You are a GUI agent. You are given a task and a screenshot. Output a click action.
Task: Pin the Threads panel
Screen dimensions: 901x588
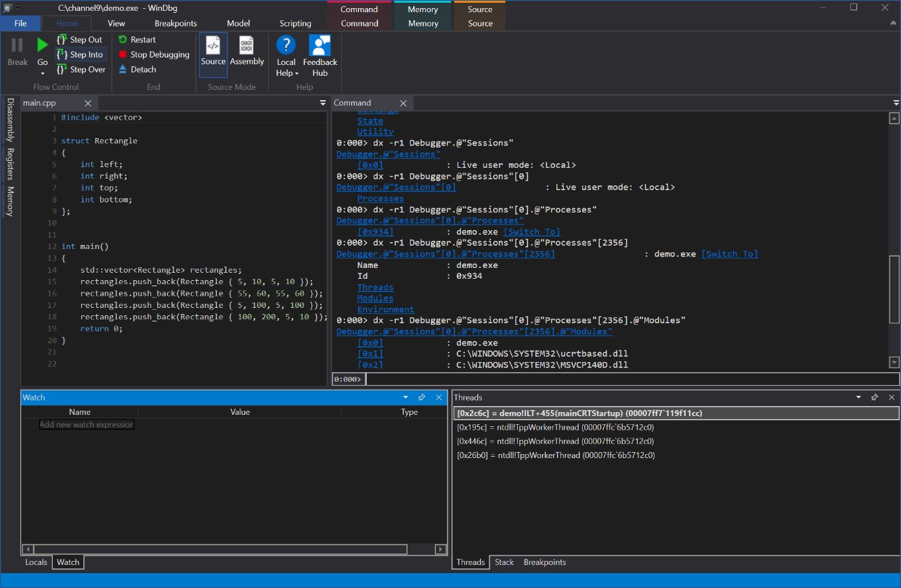coord(874,397)
